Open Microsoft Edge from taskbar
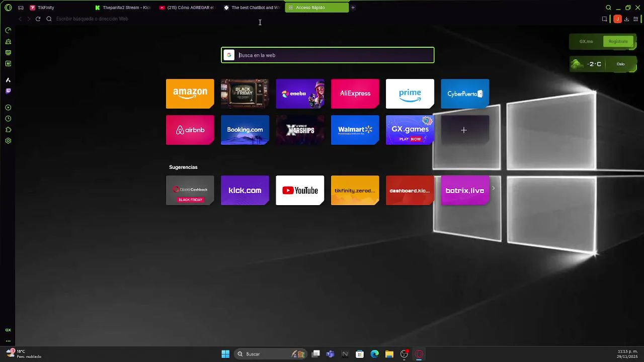The width and height of the screenshot is (644, 362). pos(375,354)
